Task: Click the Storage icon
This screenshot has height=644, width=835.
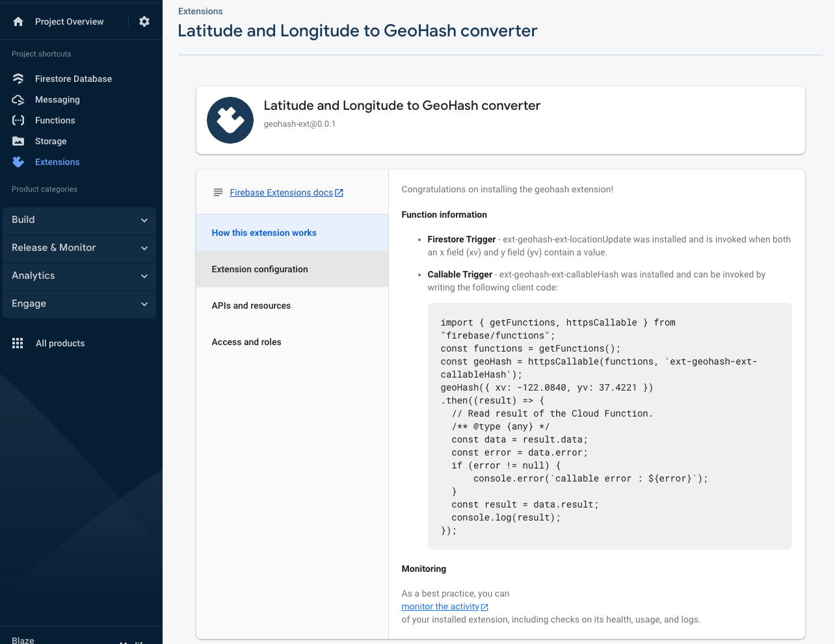Action: click(x=18, y=141)
